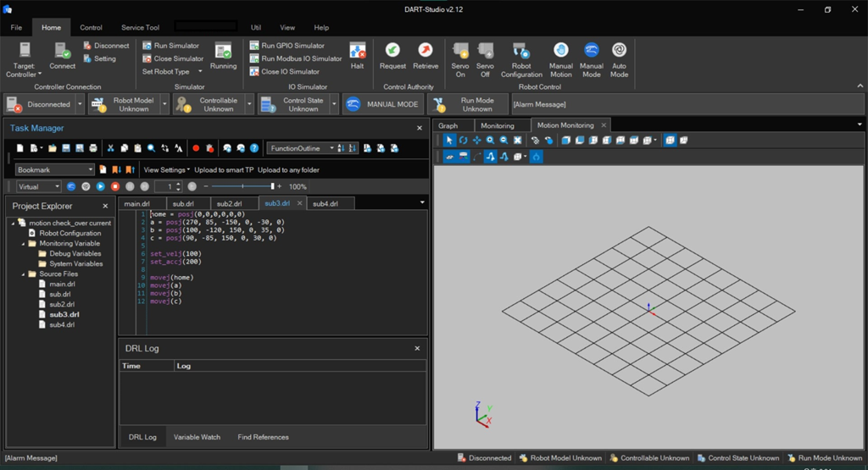Click Run Modbus IO Simulator

(296, 58)
